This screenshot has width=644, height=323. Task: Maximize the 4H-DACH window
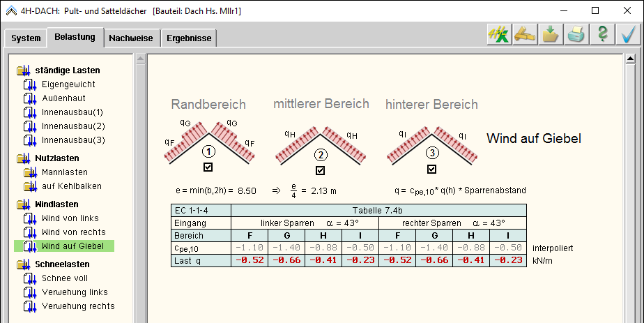coord(595,10)
